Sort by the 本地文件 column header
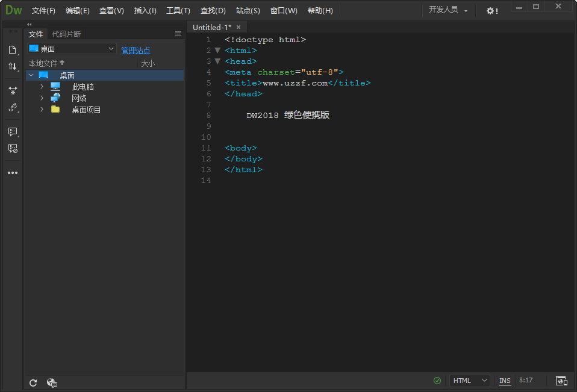Viewport: 577px width, 392px height. (46, 63)
